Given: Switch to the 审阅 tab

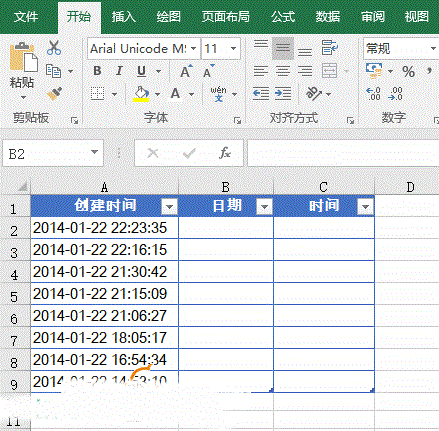Looking at the screenshot, I should (373, 17).
